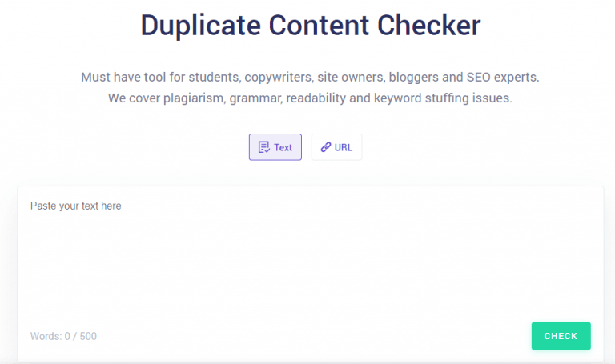Click the document icon in the Text tab
615x364 pixels.
(263, 147)
